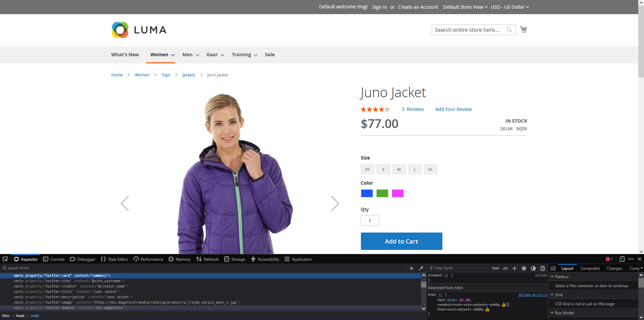Toggle dark color scheme simulation icon
Viewport: 644px width, 320px height.
pos(533,268)
